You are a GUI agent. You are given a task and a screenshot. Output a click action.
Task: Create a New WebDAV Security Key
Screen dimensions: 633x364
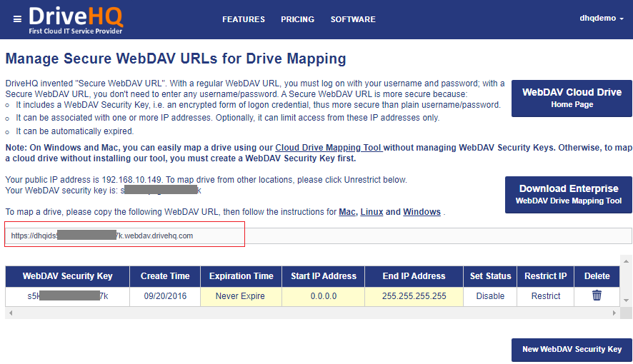[x=572, y=349]
